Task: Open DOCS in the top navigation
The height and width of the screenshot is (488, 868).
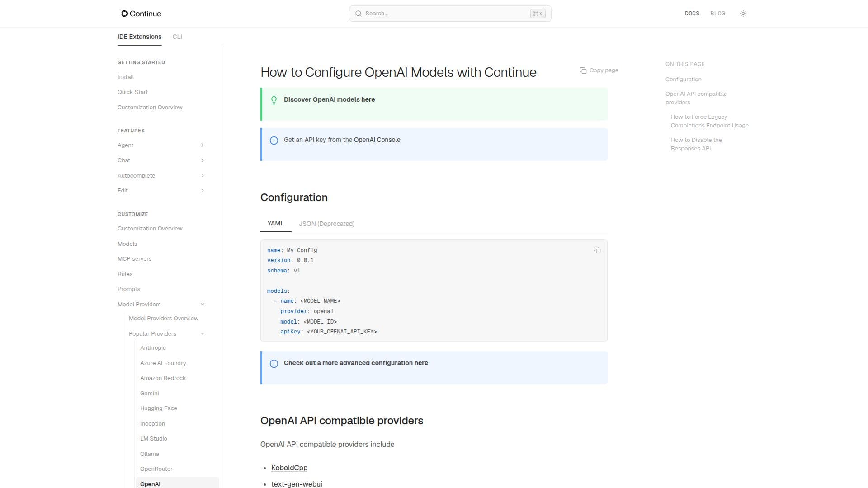Action: tap(692, 14)
